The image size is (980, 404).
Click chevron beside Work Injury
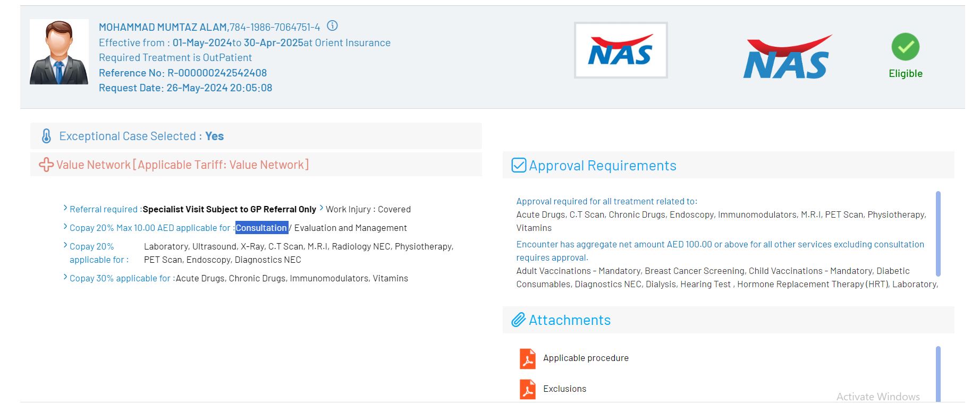pyautogui.click(x=322, y=208)
